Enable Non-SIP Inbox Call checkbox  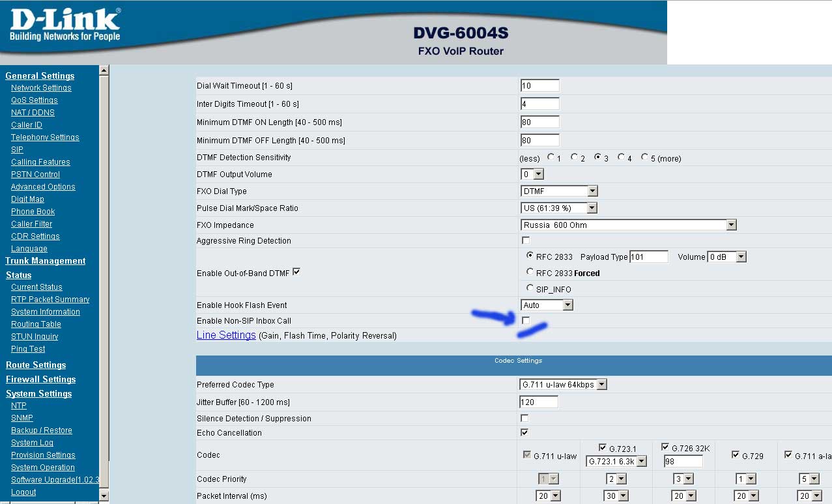526,320
